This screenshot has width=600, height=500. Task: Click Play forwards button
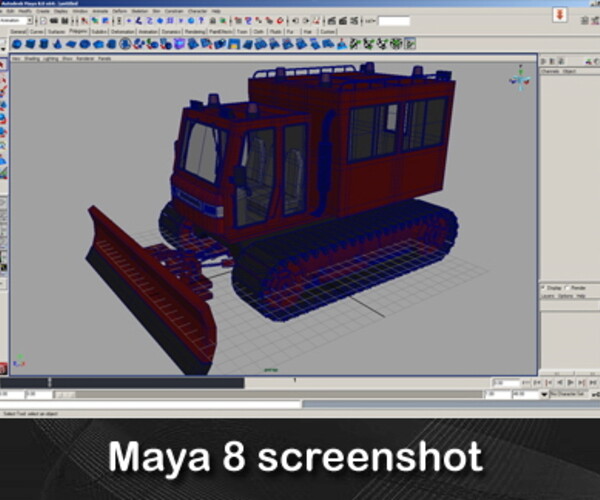pos(571,383)
